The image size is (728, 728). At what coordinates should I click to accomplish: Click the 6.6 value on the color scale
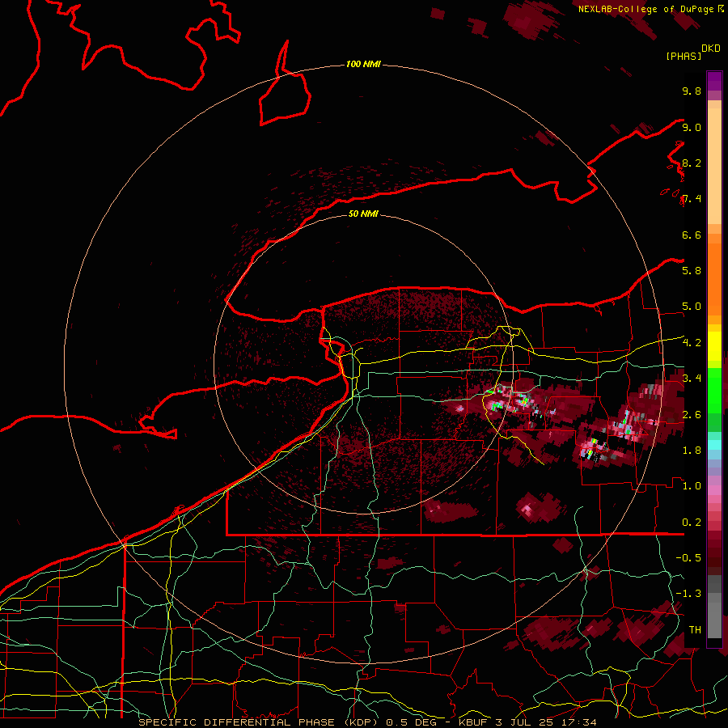pos(692,235)
